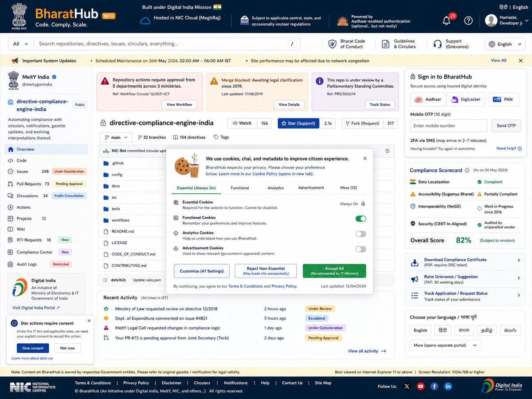This screenshot has width=532, height=399.
Task: Click Visit Digital India Portal link
Action: 36,308
